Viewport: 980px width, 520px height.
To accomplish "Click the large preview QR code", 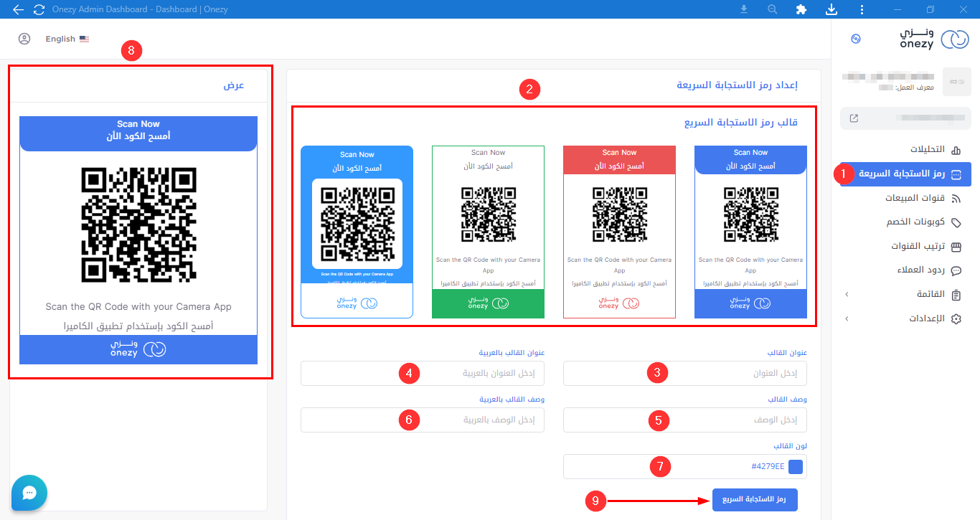I will point(138,224).
